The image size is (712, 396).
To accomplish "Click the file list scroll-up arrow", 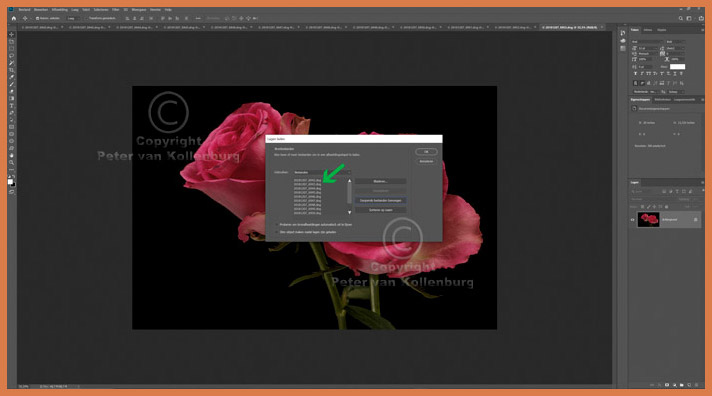I will [x=350, y=181].
